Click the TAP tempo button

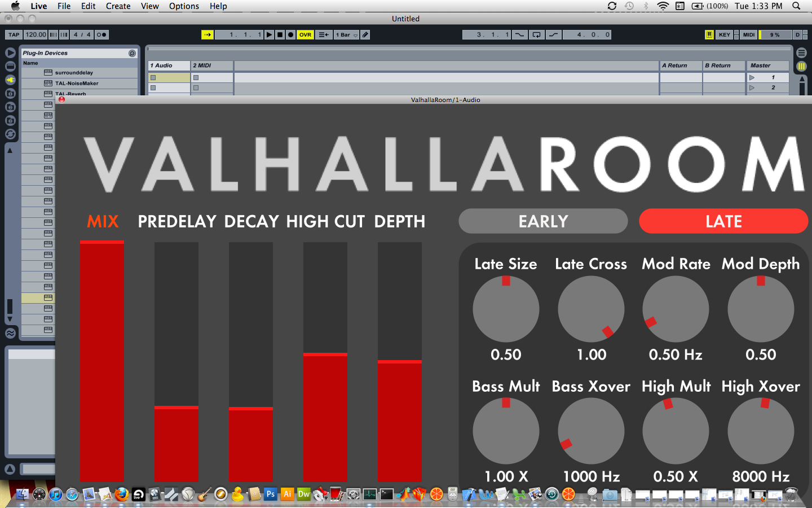click(14, 34)
